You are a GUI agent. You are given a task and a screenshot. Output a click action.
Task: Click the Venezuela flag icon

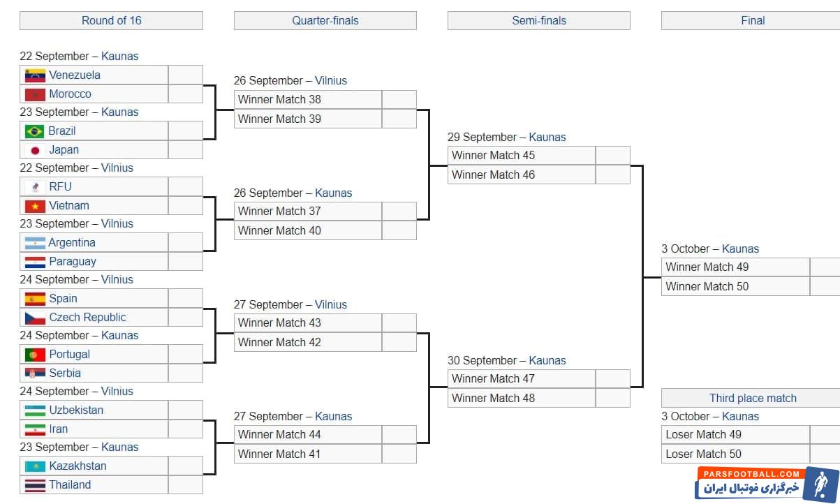35,75
